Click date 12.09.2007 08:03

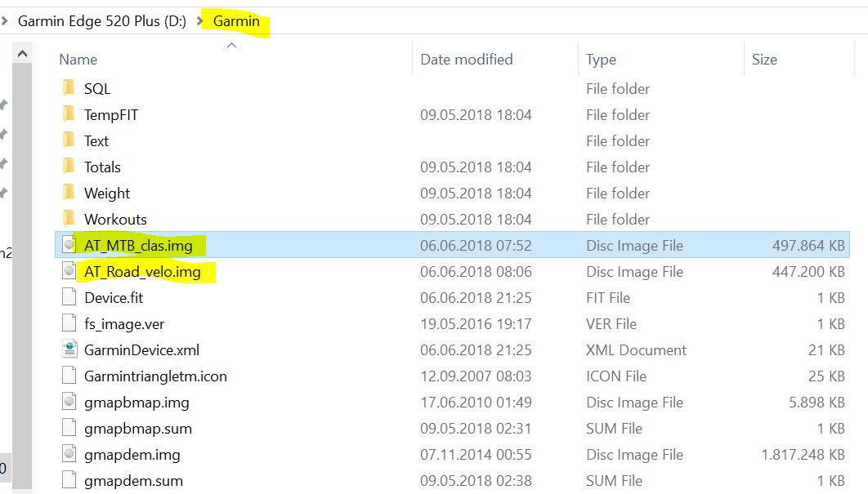pyautogui.click(x=476, y=376)
